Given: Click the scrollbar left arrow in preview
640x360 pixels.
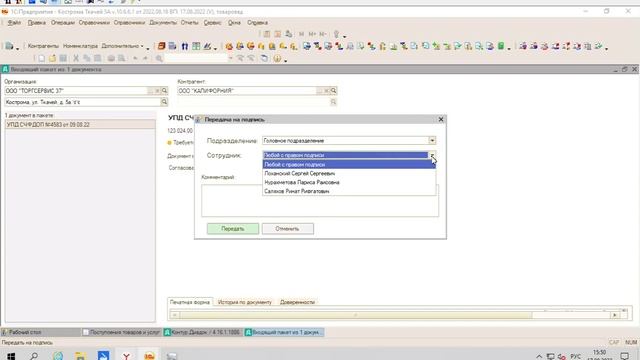Looking at the screenshot, I should click(x=174, y=315).
